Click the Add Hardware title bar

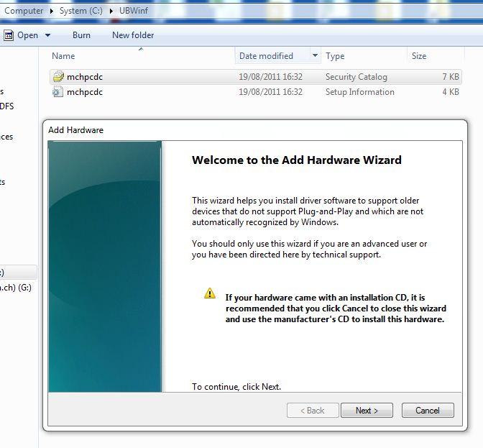pos(255,130)
